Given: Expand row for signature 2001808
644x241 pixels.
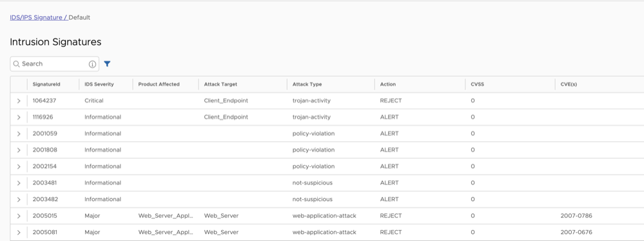Looking at the screenshot, I should point(19,150).
